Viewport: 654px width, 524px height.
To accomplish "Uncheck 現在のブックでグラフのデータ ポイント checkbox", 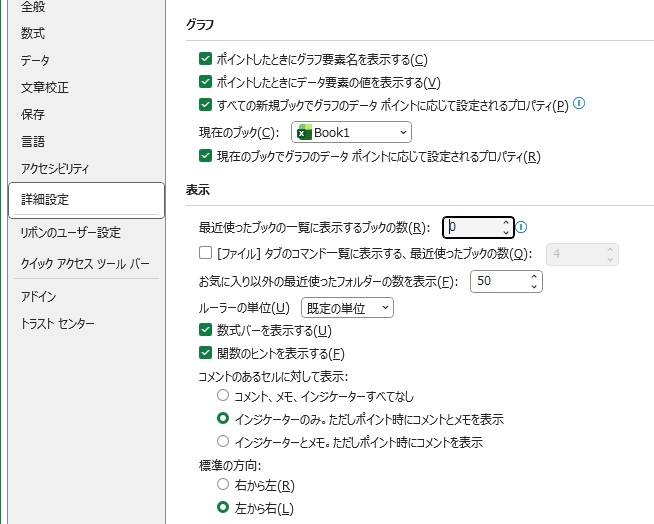I will tap(205, 156).
